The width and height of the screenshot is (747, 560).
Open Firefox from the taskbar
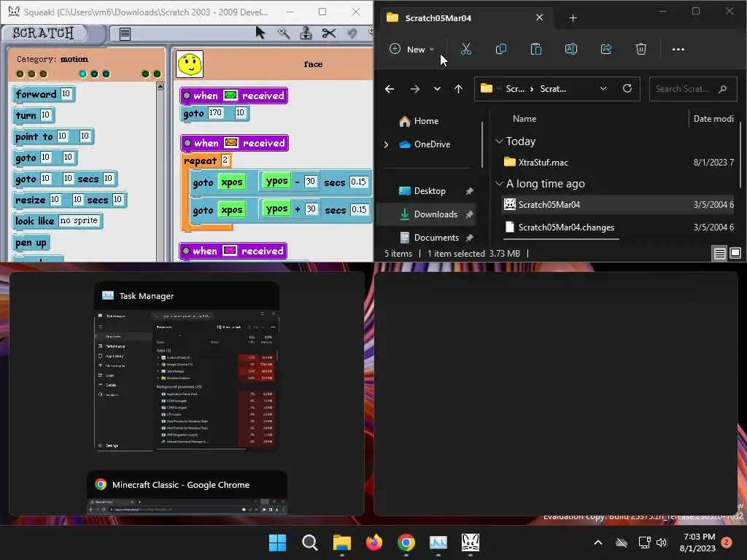point(374,542)
